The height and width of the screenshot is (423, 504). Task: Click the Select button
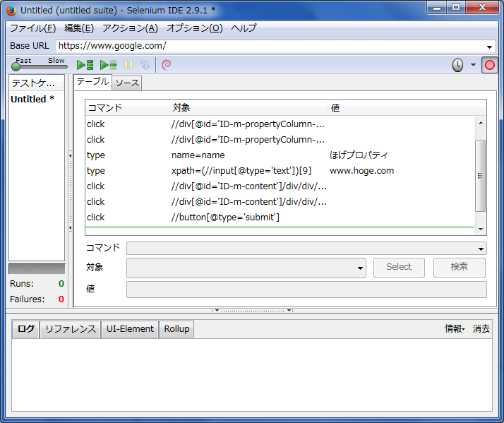[399, 267]
